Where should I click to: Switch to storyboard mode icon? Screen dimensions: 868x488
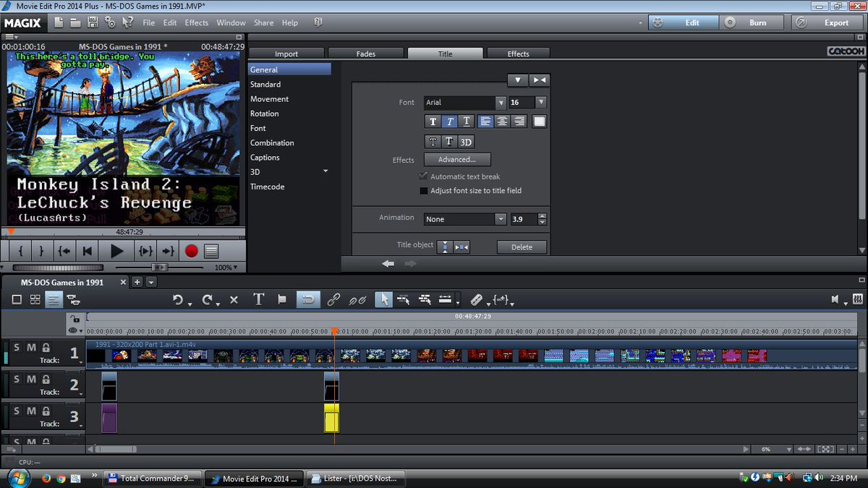tap(17, 299)
